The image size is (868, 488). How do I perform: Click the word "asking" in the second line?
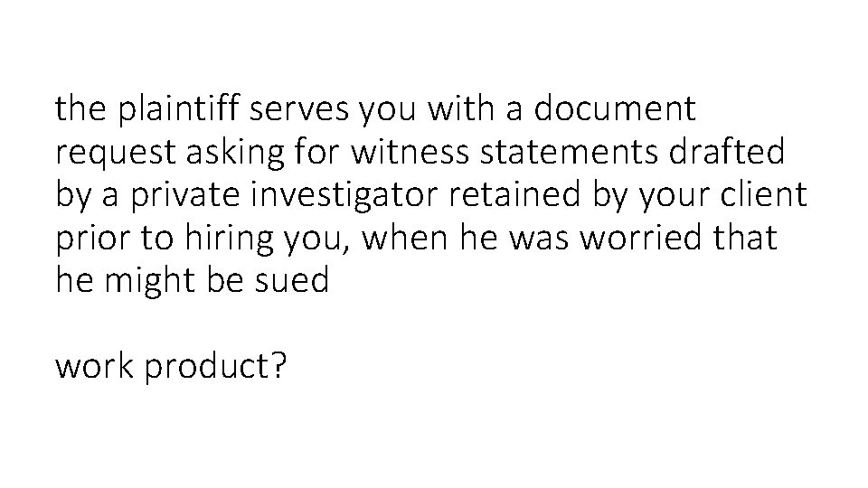click(235, 152)
